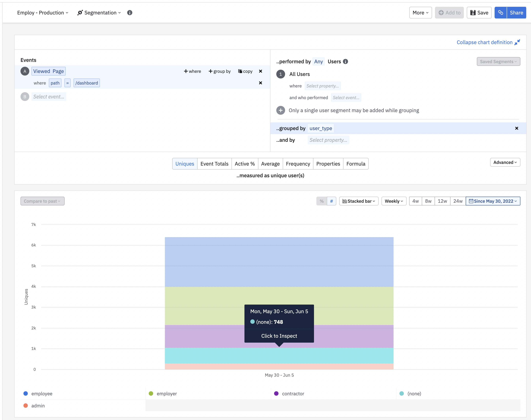Open the Weekly interval dropdown
Screen dimensions: 531x420
[x=394, y=201]
